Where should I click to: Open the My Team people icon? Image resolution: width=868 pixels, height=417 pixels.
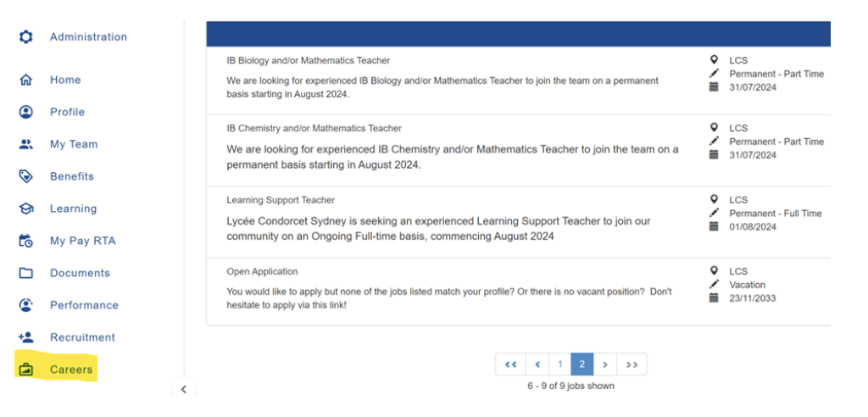25,144
